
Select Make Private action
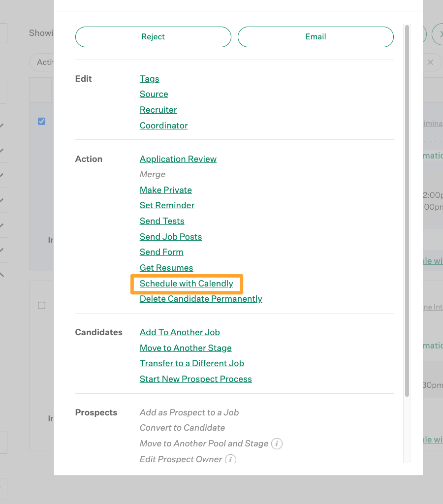coord(165,190)
